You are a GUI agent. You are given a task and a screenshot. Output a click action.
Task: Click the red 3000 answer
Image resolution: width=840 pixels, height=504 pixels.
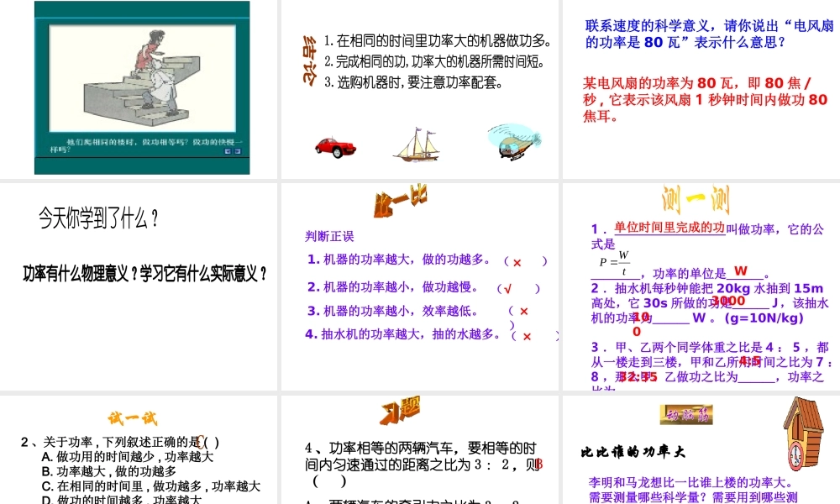pos(727,301)
